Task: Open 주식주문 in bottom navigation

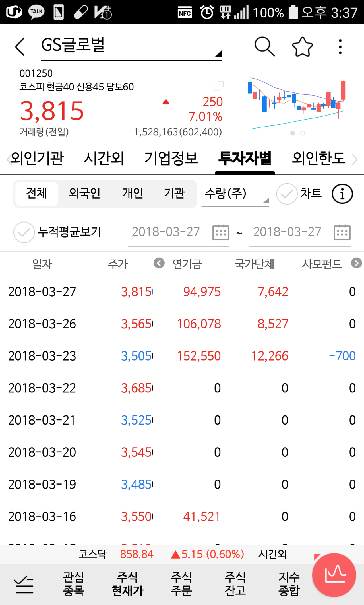Action: tap(181, 584)
